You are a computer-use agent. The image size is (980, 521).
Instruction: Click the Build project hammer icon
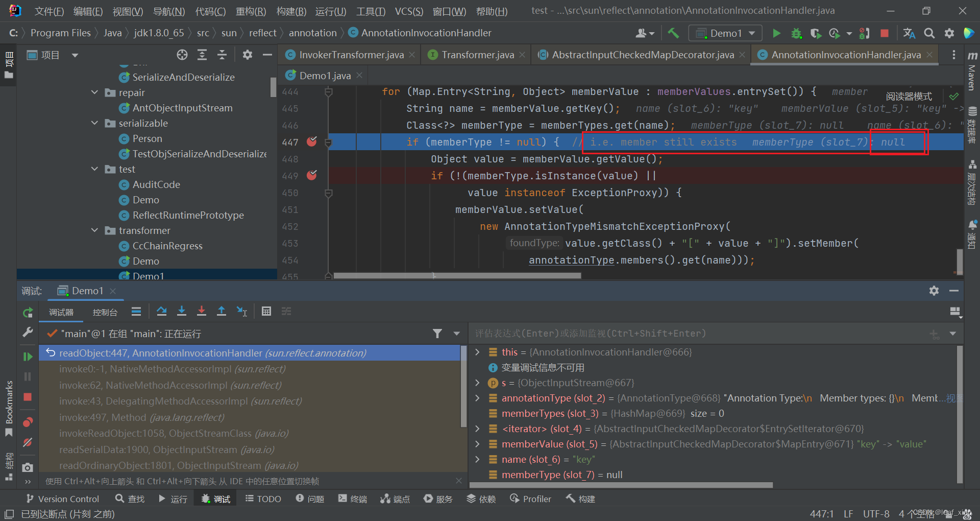(673, 33)
